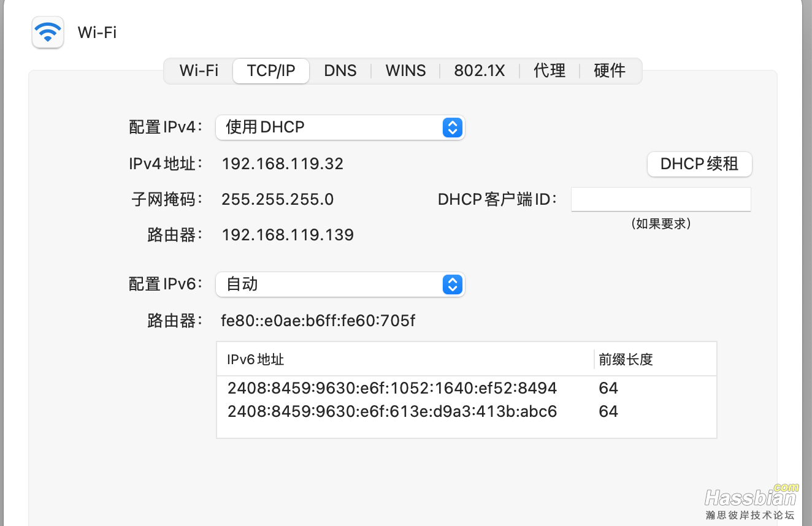Switch to the Wi-Fi tab
Viewport: 812px width, 526px height.
[x=199, y=71]
